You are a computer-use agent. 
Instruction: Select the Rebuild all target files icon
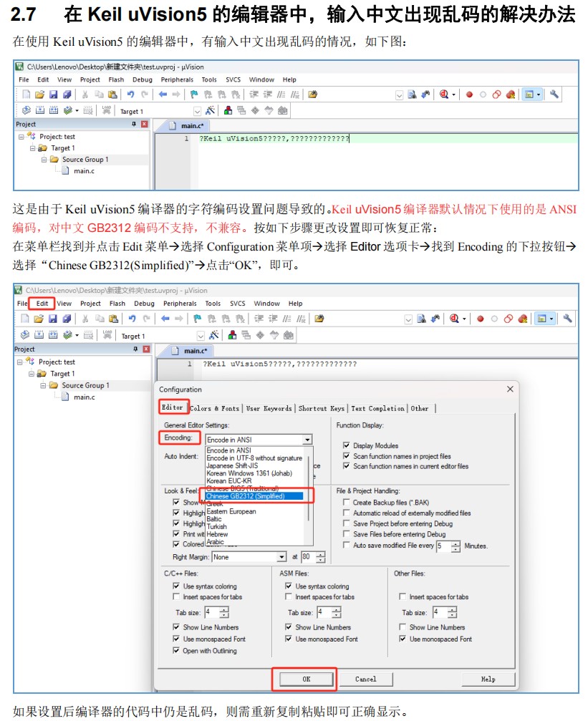(x=54, y=334)
